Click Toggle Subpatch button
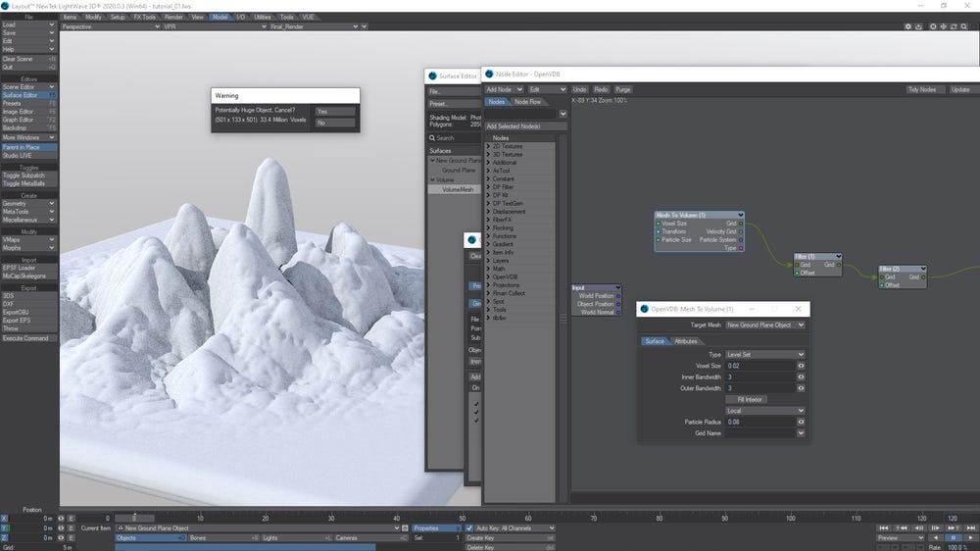The height and width of the screenshot is (551, 980). tap(28, 175)
